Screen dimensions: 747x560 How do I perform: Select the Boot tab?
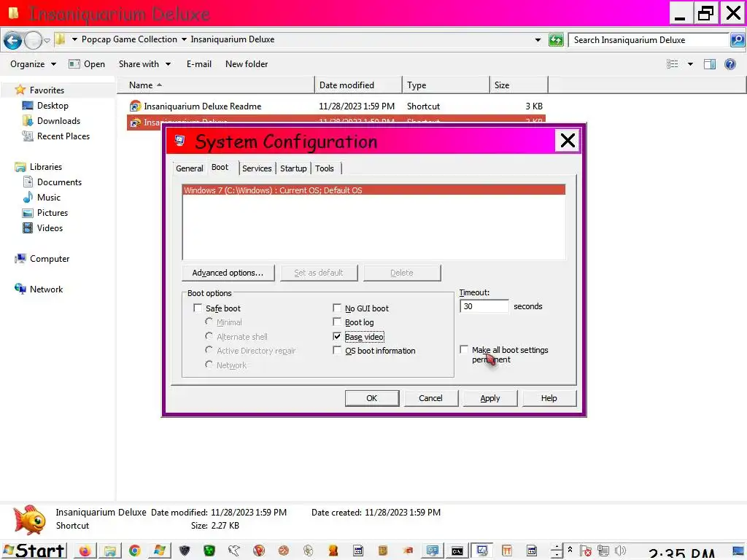[220, 167]
